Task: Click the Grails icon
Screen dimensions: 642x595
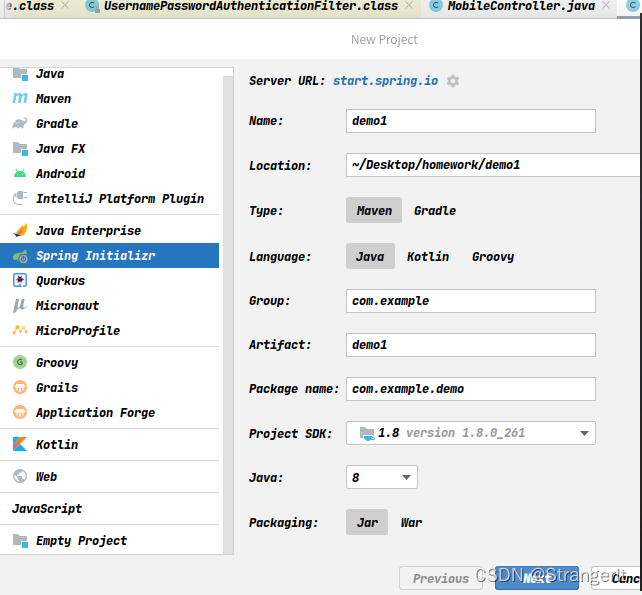Action: point(20,387)
